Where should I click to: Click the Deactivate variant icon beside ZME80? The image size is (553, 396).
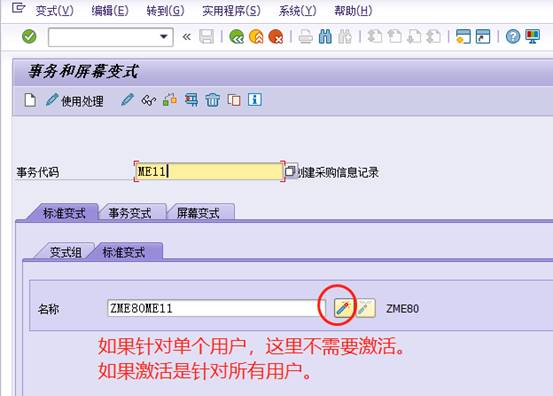tap(365, 308)
